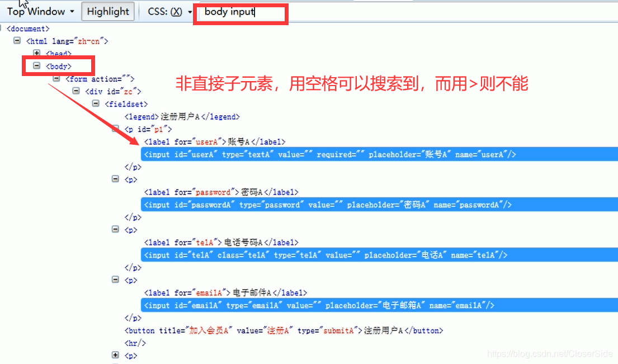Collapse the fieldset node

96,103
